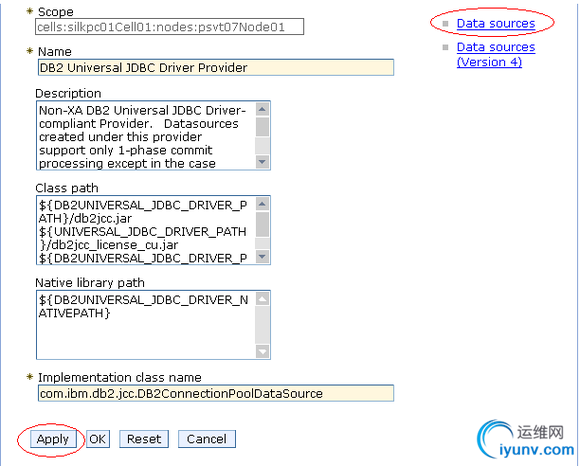
Task: Open the Data sources (Version 4) link
Action: tap(496, 54)
